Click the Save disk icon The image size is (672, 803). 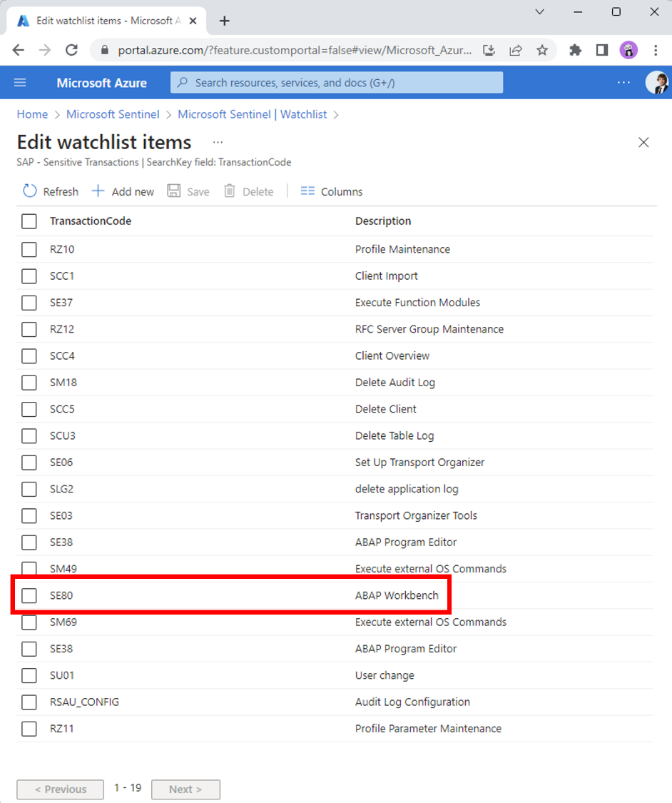174,191
